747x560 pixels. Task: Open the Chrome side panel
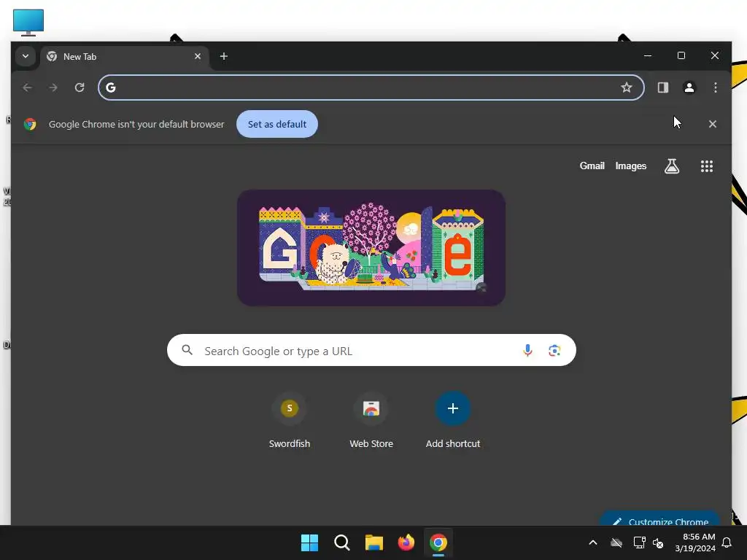[662, 87]
